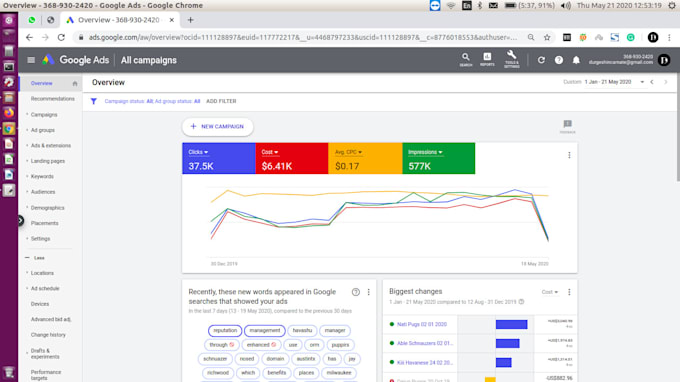Open Recommendations in the sidebar
680x382 pixels.
pos(52,99)
